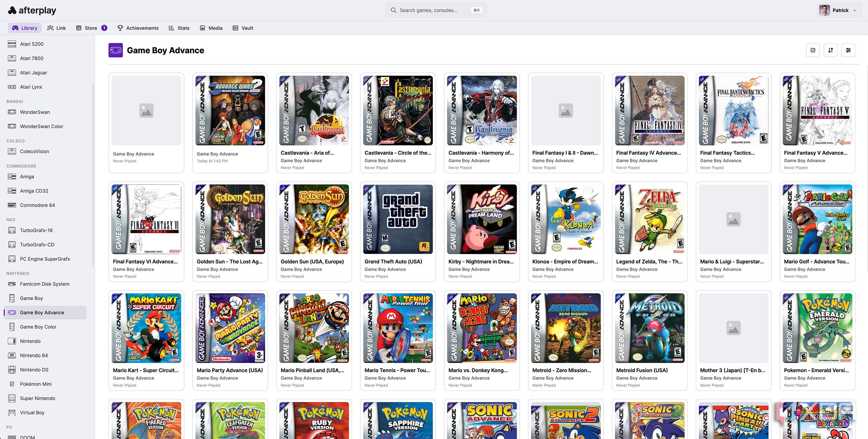Screen dimensions: 868x439
Task: Click Castlevania - Aria of... title
Action: coord(307,153)
